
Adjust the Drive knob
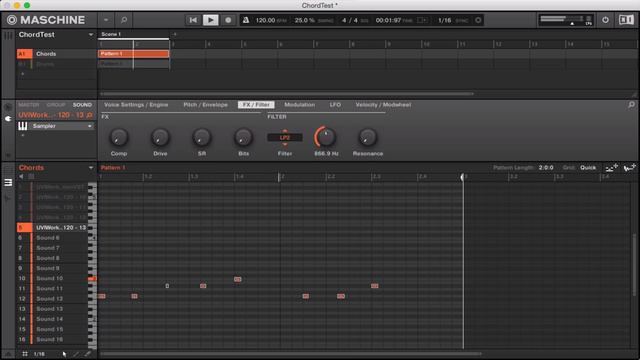click(x=160, y=138)
